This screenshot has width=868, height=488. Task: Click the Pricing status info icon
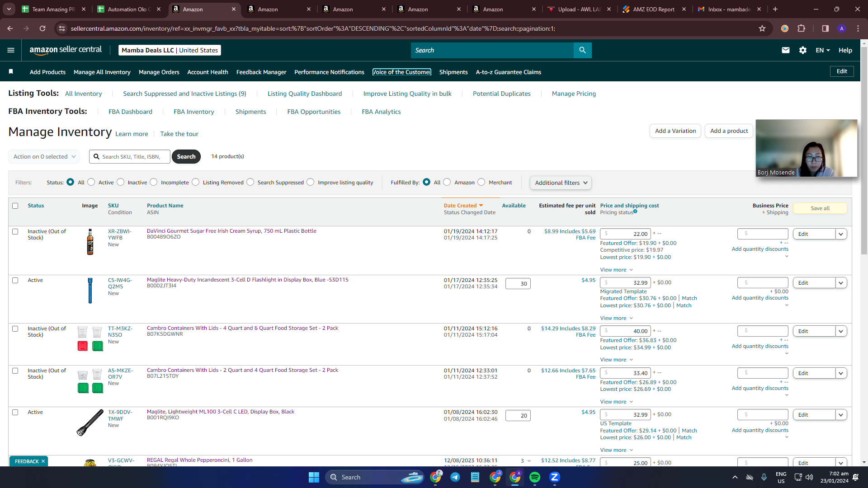635,211
